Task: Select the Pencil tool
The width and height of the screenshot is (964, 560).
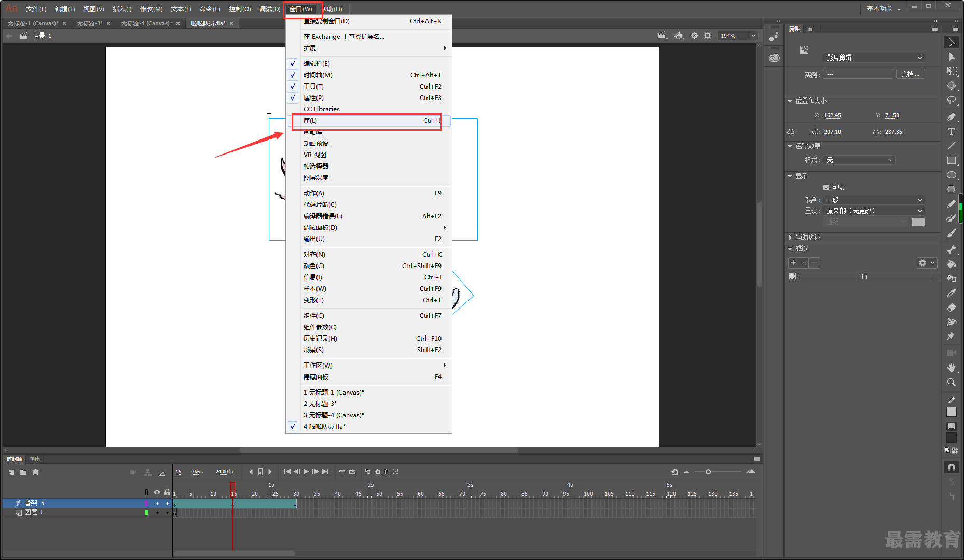Action: coord(952,204)
